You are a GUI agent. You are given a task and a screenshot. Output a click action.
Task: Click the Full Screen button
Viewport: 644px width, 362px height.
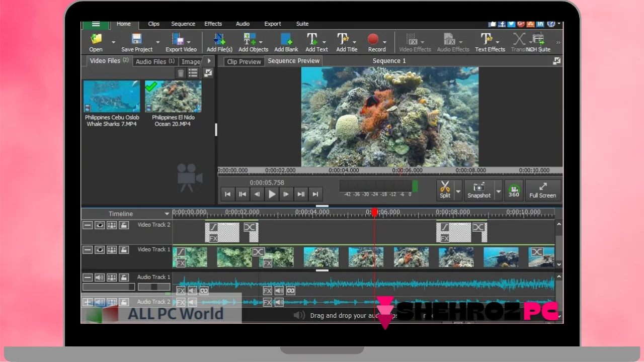pos(542,191)
